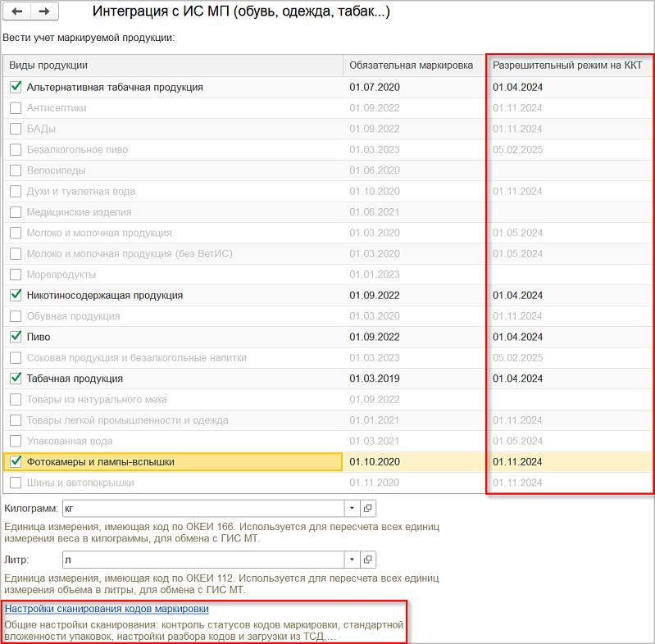This screenshot has height=644, width=655.
Task: Uncheck Никотиносодержащая продукция
Action: 16,295
